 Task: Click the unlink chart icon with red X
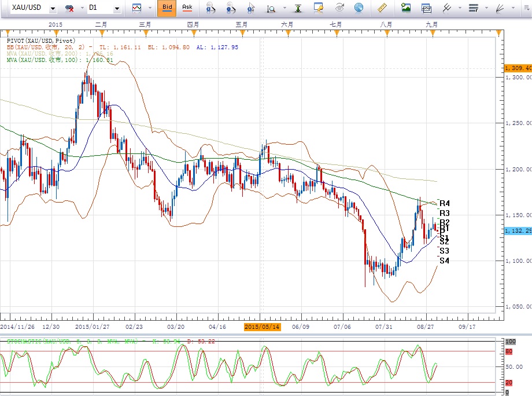(x=70, y=9)
